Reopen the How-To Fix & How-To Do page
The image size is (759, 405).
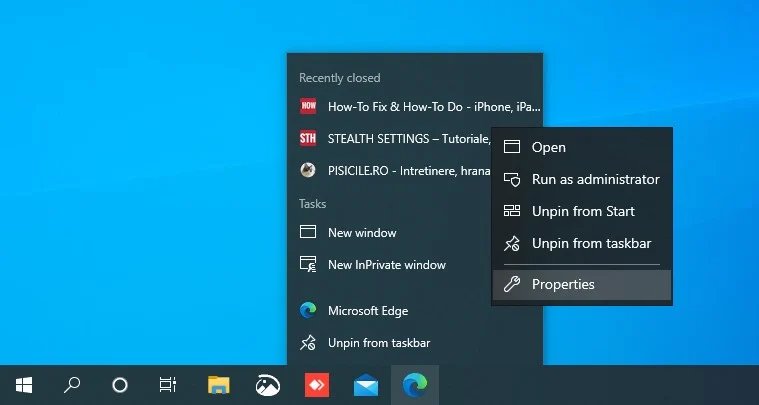point(420,106)
